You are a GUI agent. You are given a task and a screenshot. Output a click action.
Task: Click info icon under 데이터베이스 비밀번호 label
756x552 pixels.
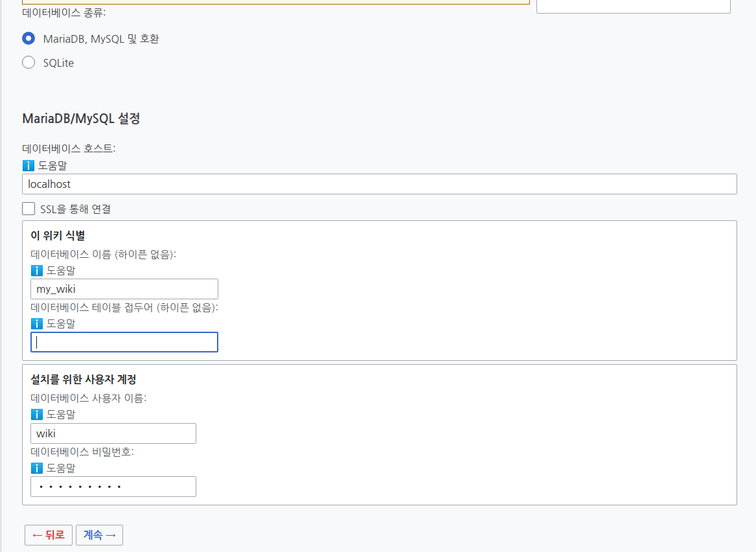(37, 468)
